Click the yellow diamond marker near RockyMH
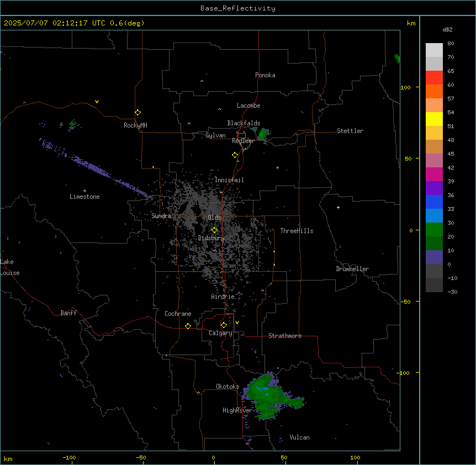Screen dimensions: 476x465 (138, 113)
